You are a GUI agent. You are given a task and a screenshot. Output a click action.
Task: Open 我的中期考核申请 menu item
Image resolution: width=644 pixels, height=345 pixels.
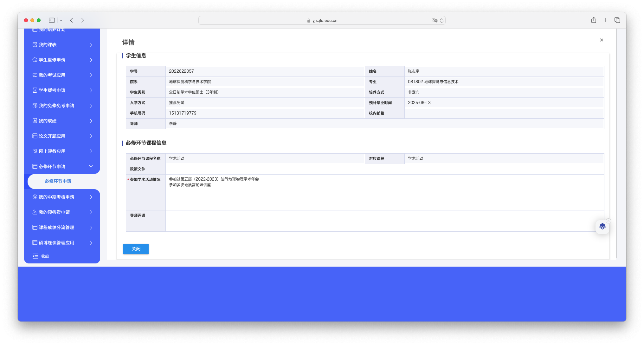(56, 197)
